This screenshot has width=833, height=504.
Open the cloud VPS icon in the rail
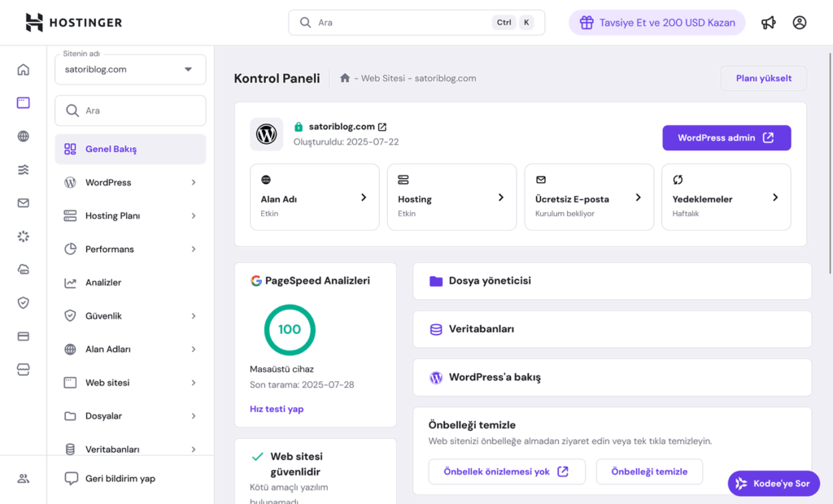tap(24, 269)
